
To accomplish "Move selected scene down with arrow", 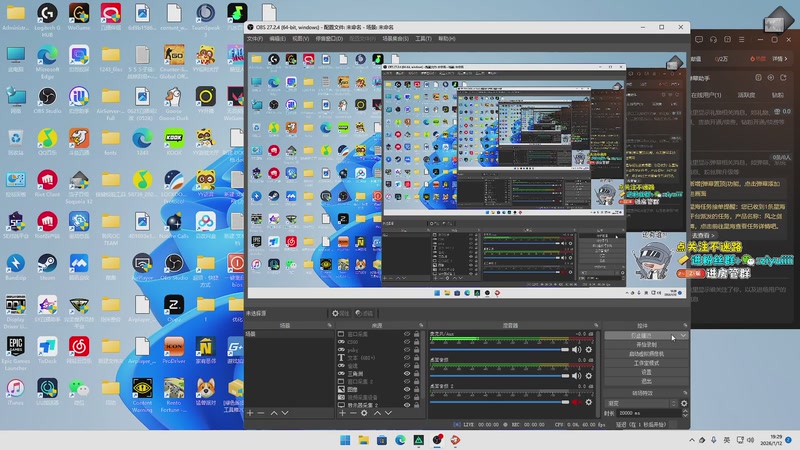I will (285, 412).
